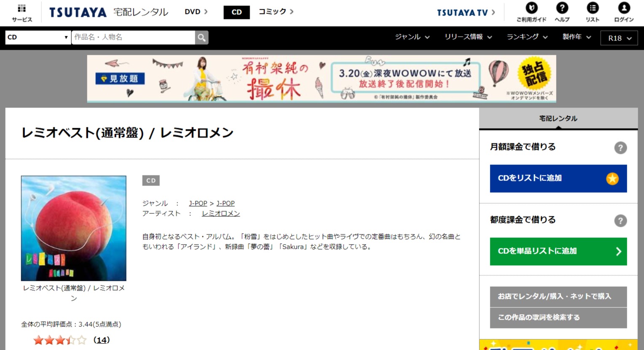
Task: Open the CD search category dropdown
Action: pos(38,38)
